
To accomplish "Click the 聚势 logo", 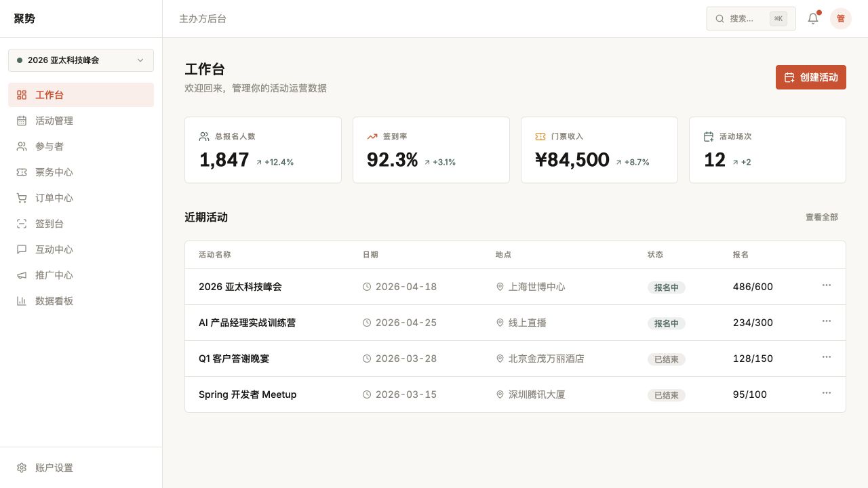I will (24, 19).
